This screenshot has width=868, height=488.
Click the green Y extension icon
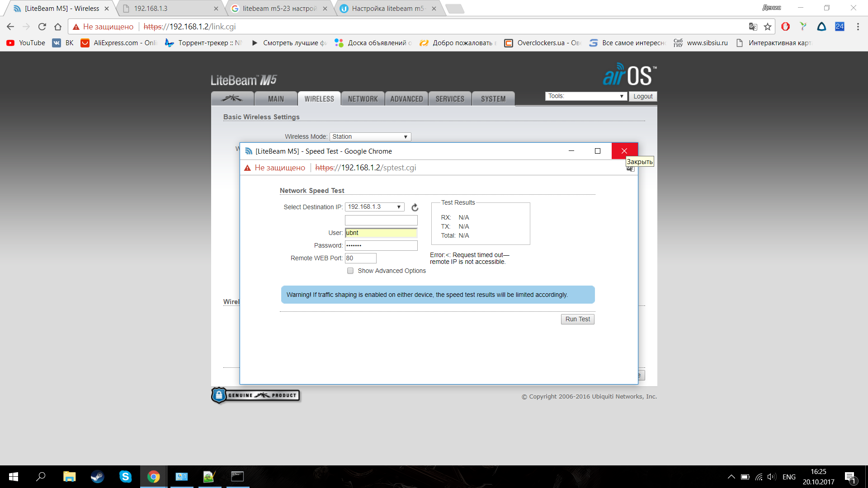803,27
